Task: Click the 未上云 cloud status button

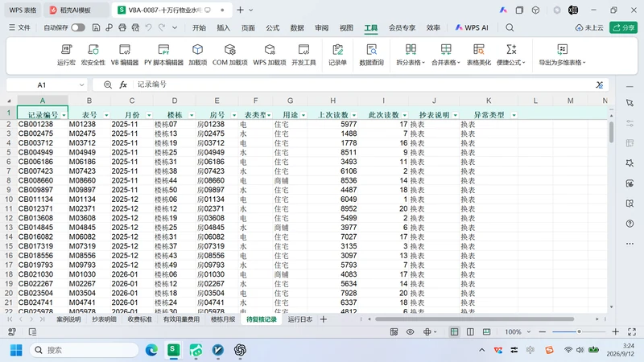Action: 589,27
